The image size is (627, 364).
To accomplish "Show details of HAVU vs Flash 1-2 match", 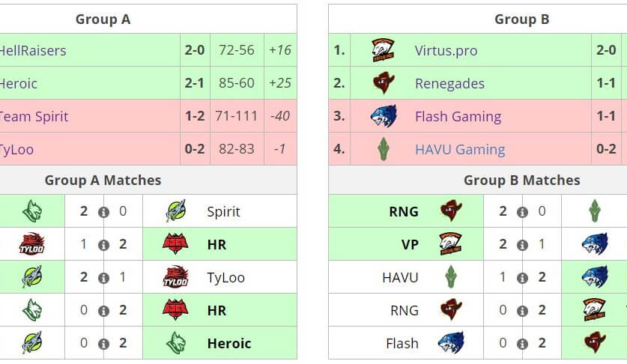I will coord(523,278).
